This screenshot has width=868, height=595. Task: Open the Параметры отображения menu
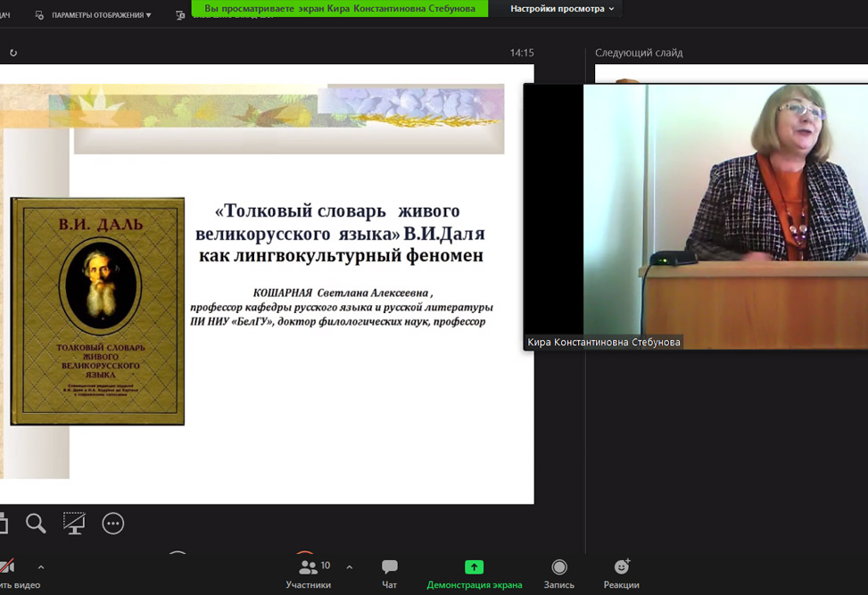(95, 15)
